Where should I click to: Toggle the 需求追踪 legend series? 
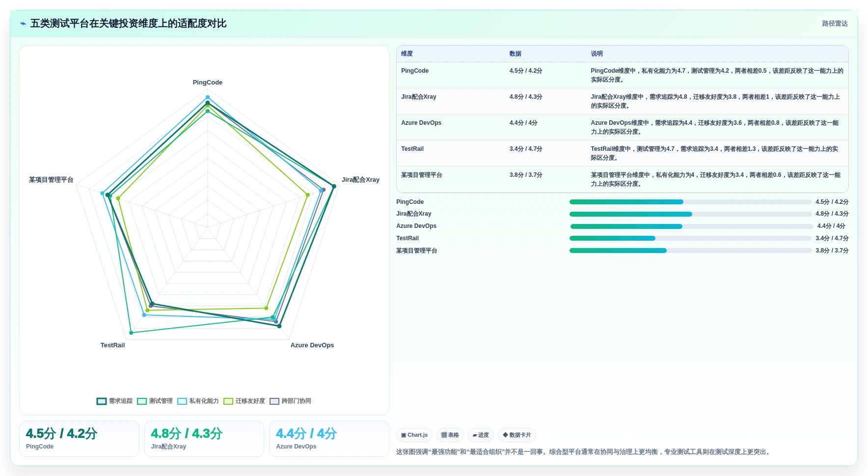tap(115, 401)
